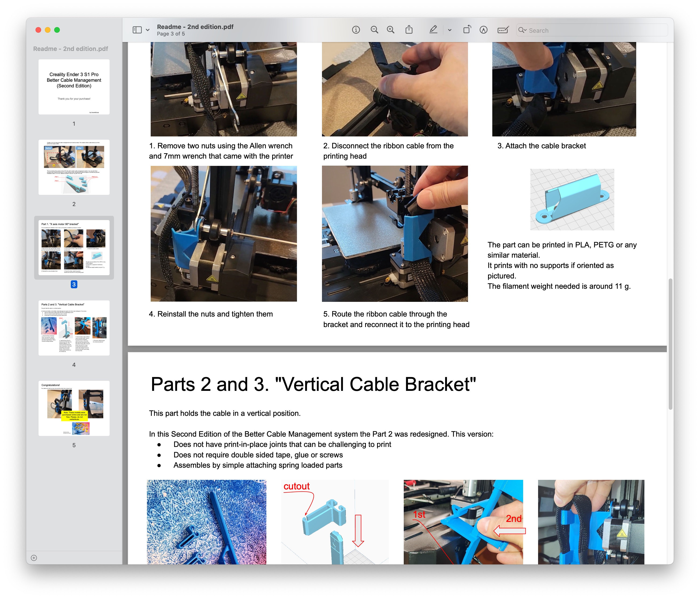
Task: Click the window title 'Readme - 2nd edition.pdf'
Action: tap(195, 27)
